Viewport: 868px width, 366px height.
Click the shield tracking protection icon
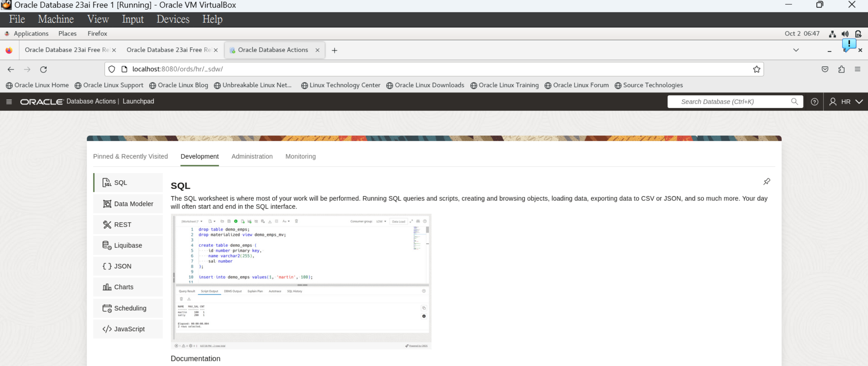(x=112, y=69)
